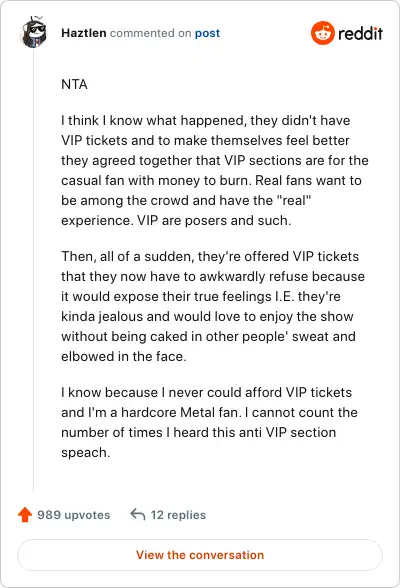Open 'View the conversation' button
This screenshot has height=588, width=400.
tap(200, 555)
